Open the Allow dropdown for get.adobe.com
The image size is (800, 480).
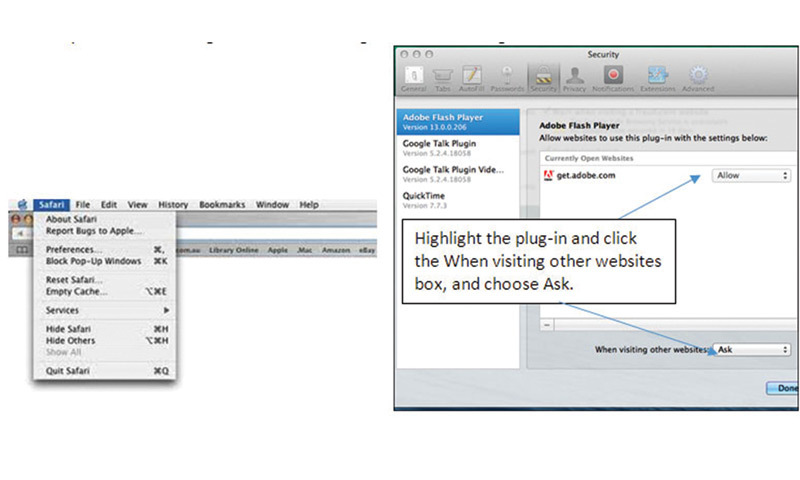[x=751, y=175]
